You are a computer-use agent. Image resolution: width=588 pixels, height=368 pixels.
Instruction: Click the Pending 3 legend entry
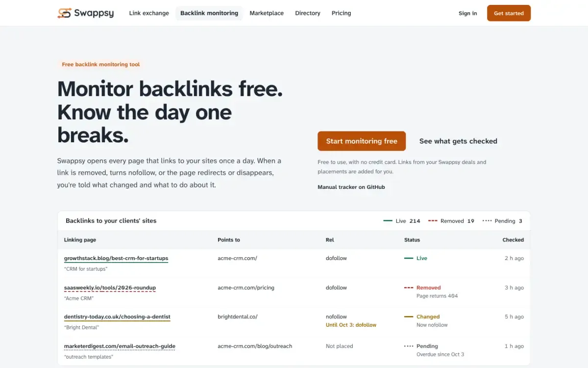click(502, 221)
